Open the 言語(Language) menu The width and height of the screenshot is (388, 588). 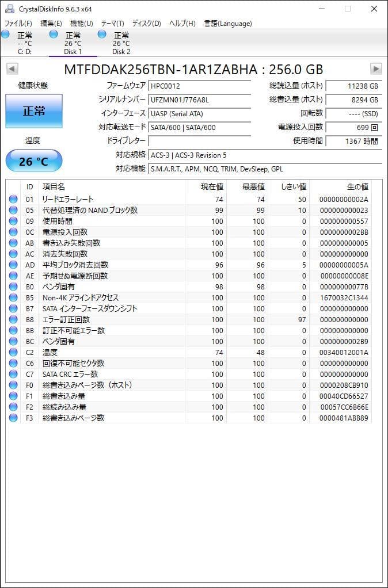(228, 23)
